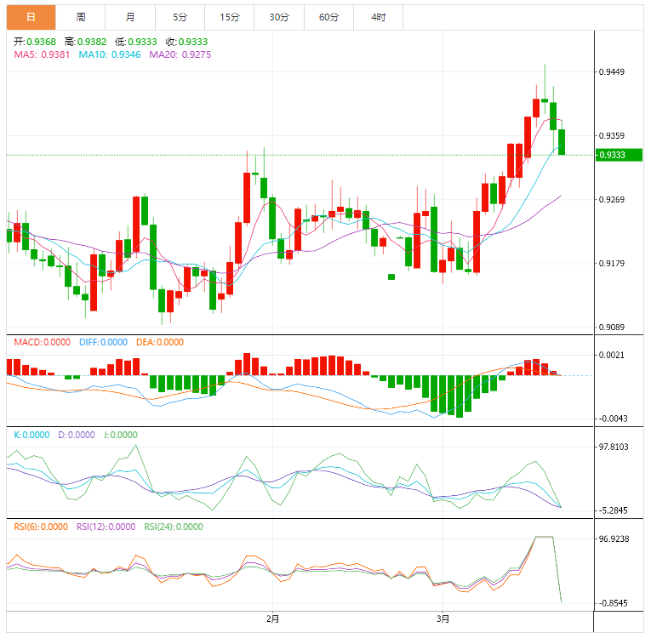
Task: Click the 0.9089 price axis label
Action: [x=612, y=328]
